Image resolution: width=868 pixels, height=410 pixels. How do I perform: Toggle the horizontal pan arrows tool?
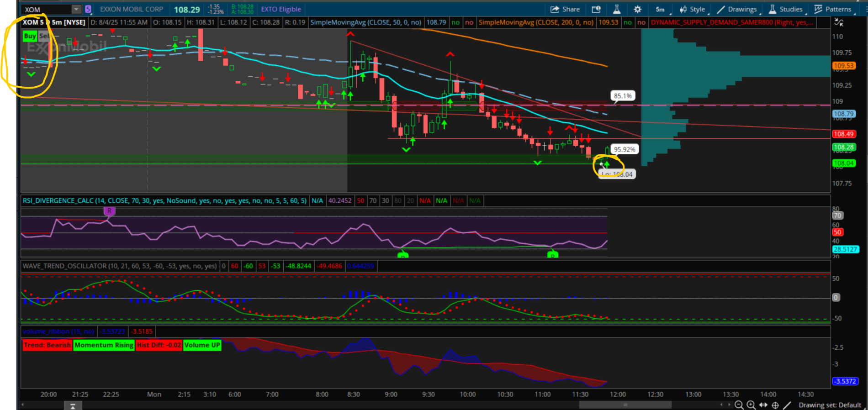tap(763, 405)
